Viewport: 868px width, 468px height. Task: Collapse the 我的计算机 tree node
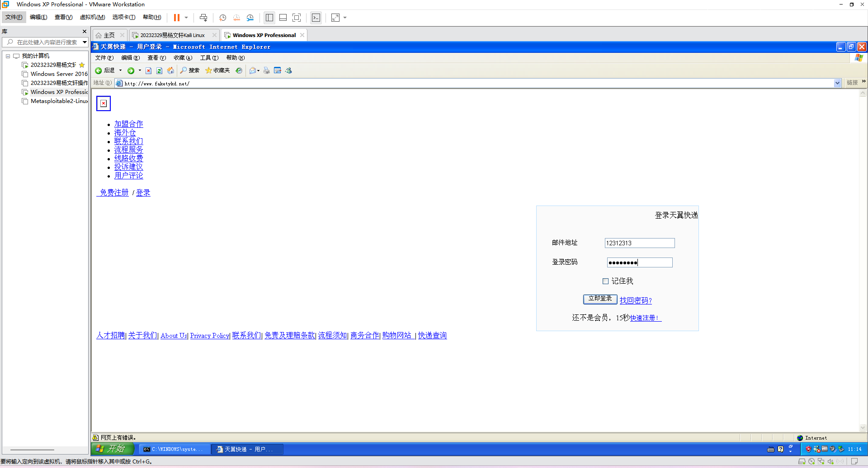[x=8, y=56]
